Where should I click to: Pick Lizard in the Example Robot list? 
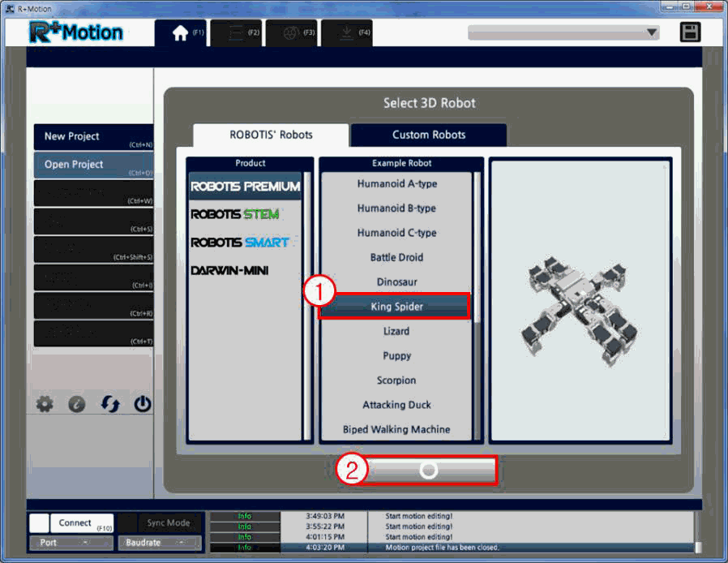tap(397, 331)
